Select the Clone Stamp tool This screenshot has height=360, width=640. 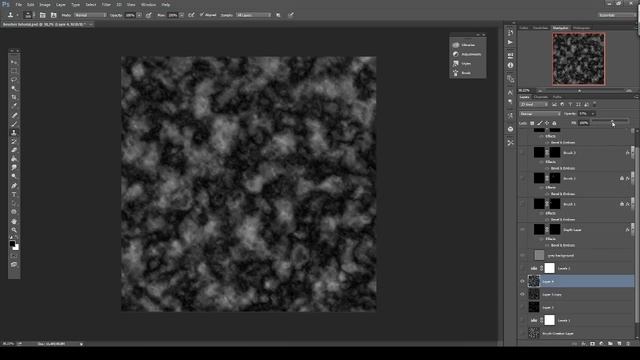click(x=14, y=133)
